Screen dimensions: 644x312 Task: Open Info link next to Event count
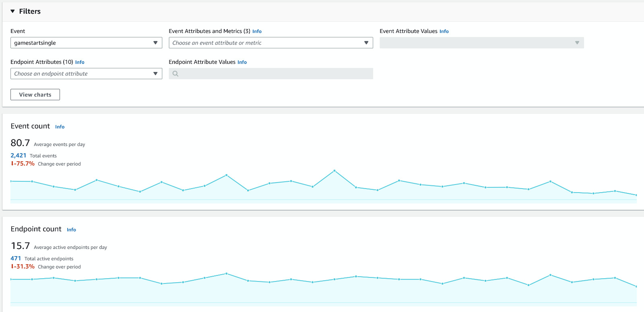(60, 127)
